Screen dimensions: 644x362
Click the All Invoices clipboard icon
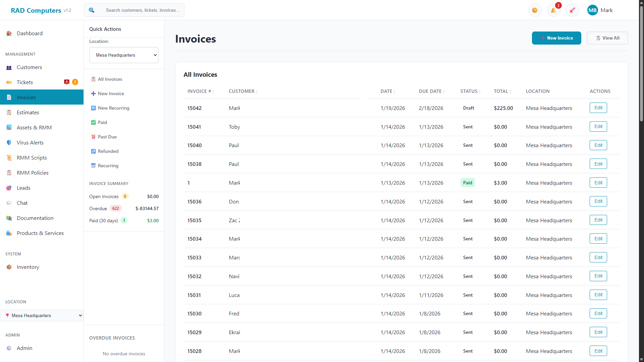click(x=93, y=79)
